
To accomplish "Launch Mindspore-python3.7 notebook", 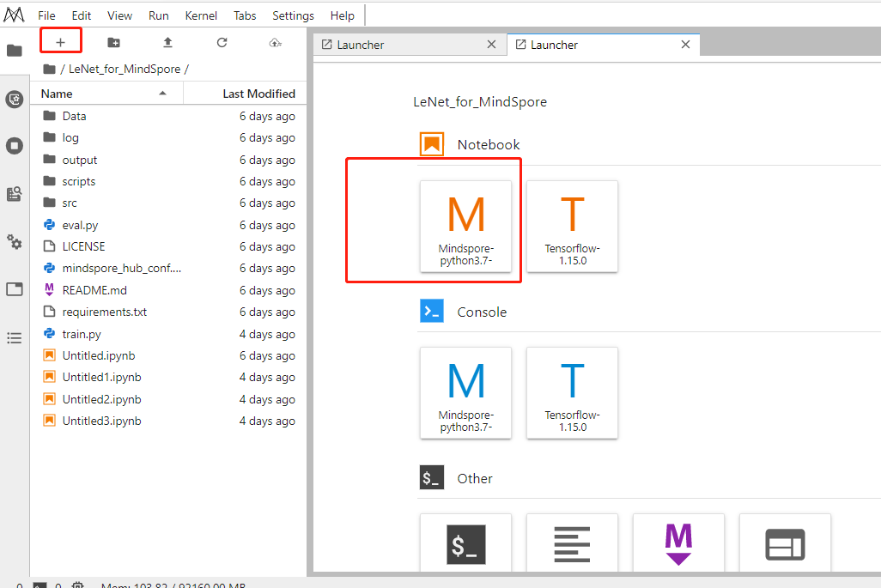I will coord(465,227).
